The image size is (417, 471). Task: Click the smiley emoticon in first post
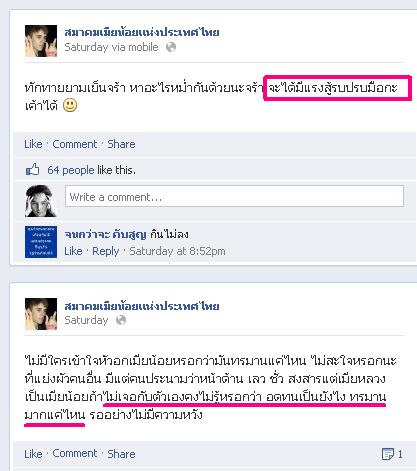point(70,105)
